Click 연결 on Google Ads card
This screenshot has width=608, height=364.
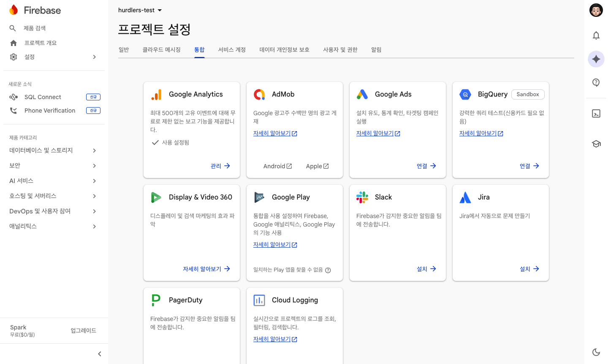(426, 166)
